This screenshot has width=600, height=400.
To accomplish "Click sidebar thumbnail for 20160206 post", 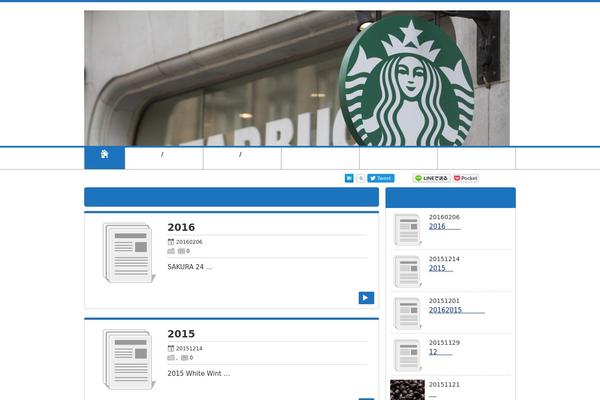I will click(408, 230).
